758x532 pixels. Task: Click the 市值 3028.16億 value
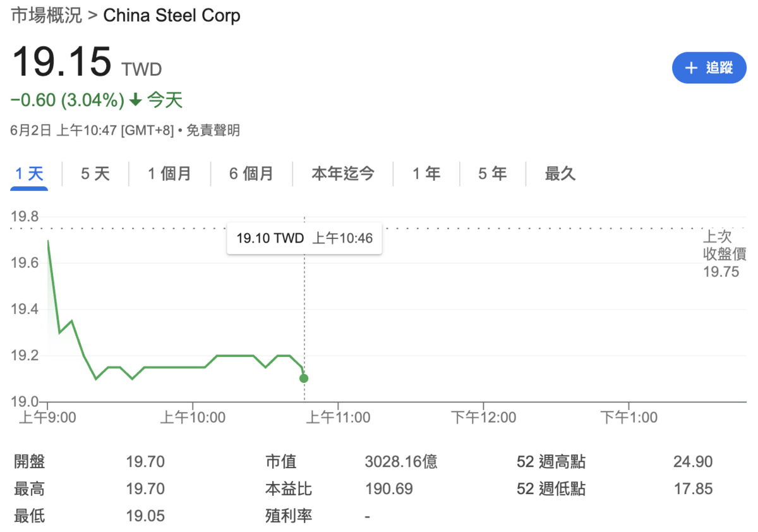[401, 462]
